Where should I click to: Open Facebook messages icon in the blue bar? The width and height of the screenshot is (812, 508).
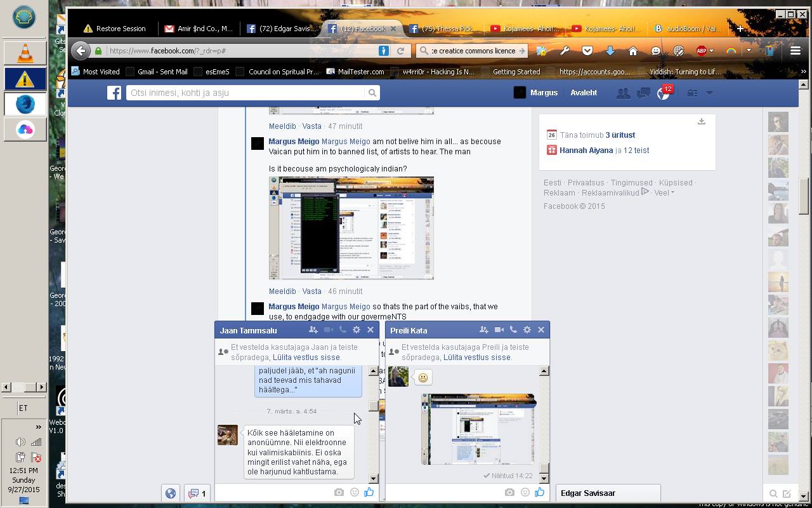[643, 93]
